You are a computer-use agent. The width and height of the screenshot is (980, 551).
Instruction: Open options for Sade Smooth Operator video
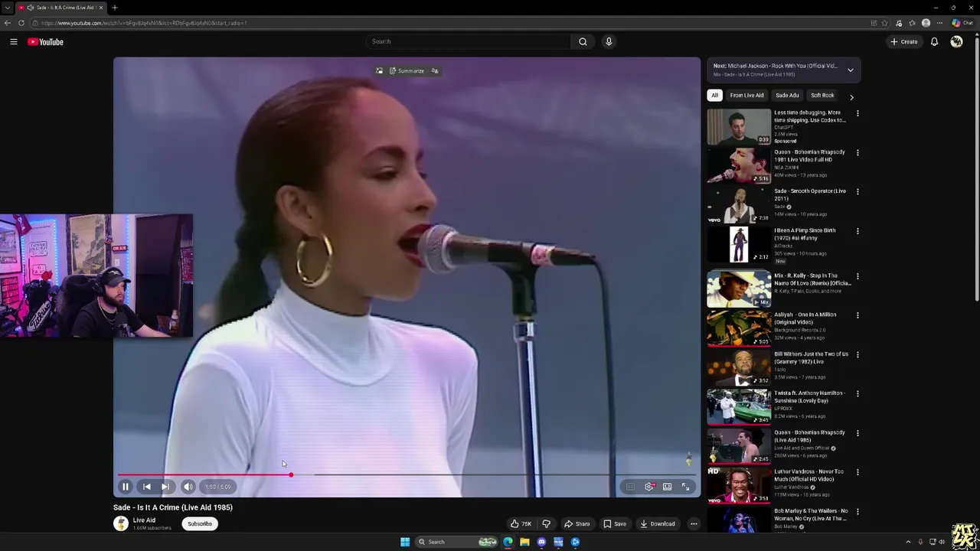[x=857, y=192]
